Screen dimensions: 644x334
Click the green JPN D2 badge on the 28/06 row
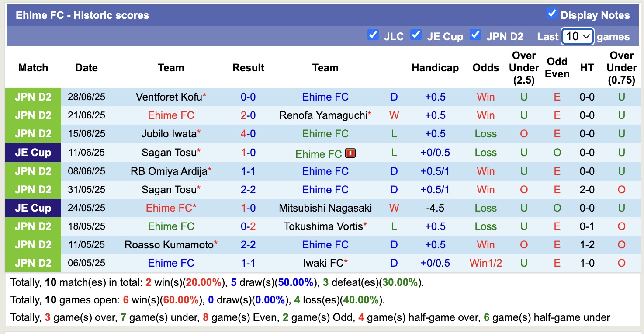point(33,97)
